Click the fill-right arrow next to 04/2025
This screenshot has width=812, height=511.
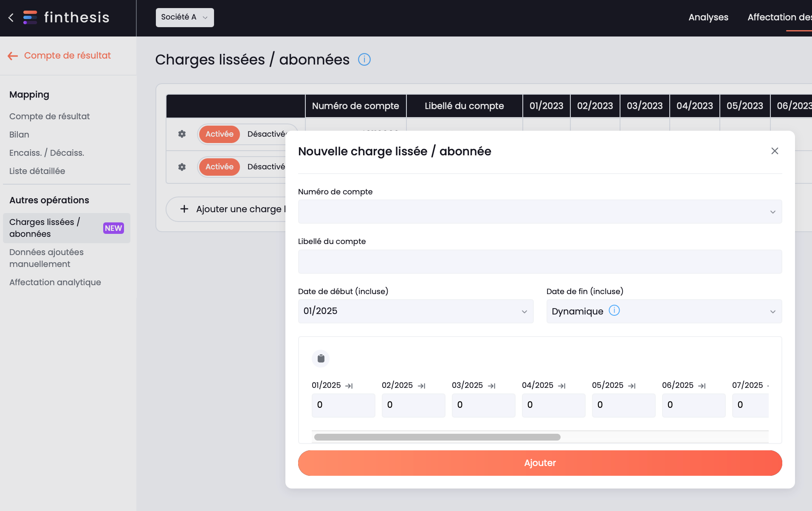pos(562,386)
